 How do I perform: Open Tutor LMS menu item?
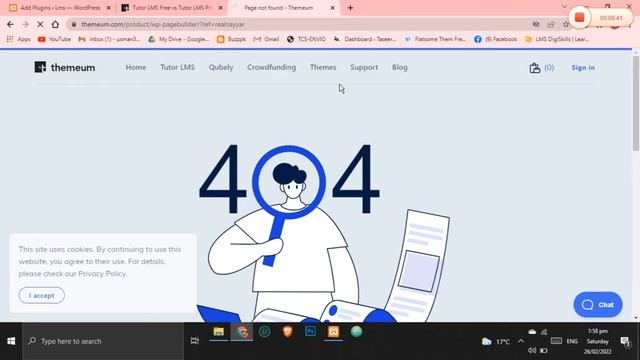pyautogui.click(x=178, y=67)
